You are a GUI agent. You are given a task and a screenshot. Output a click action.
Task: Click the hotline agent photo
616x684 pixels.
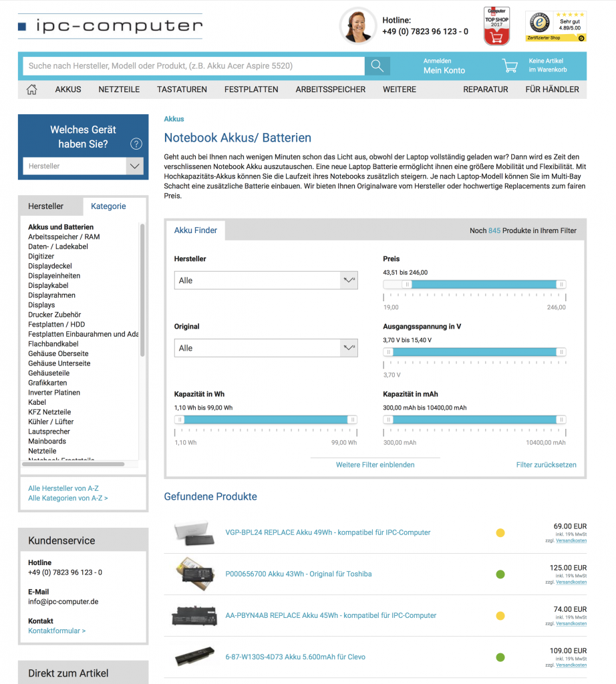point(357,26)
